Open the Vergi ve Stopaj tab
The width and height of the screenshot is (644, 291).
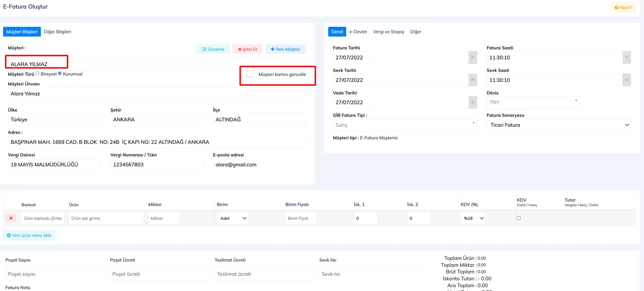(x=388, y=32)
